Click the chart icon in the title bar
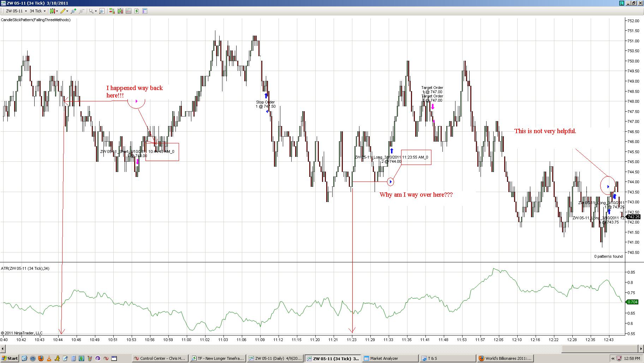644x363 pixels. pyautogui.click(x=3, y=3)
